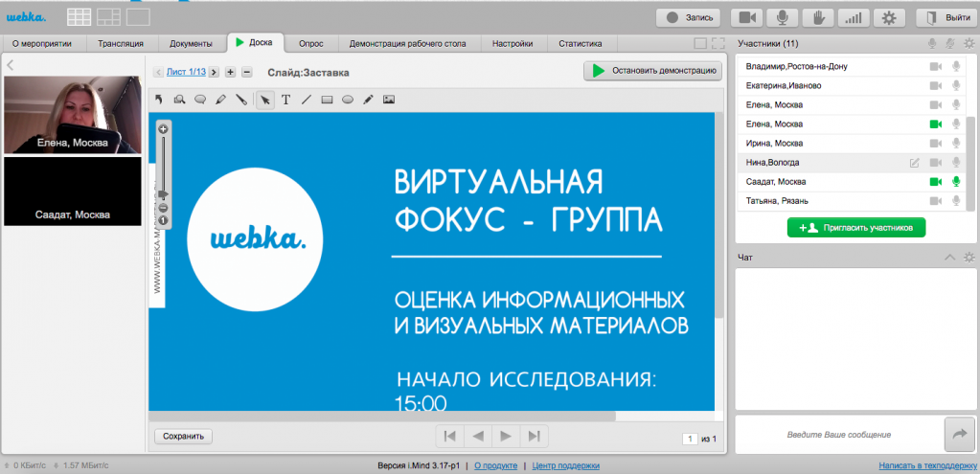This screenshot has height=474, width=980.
Task: Click the edit icon for Нина,Вологда
Action: point(914,163)
